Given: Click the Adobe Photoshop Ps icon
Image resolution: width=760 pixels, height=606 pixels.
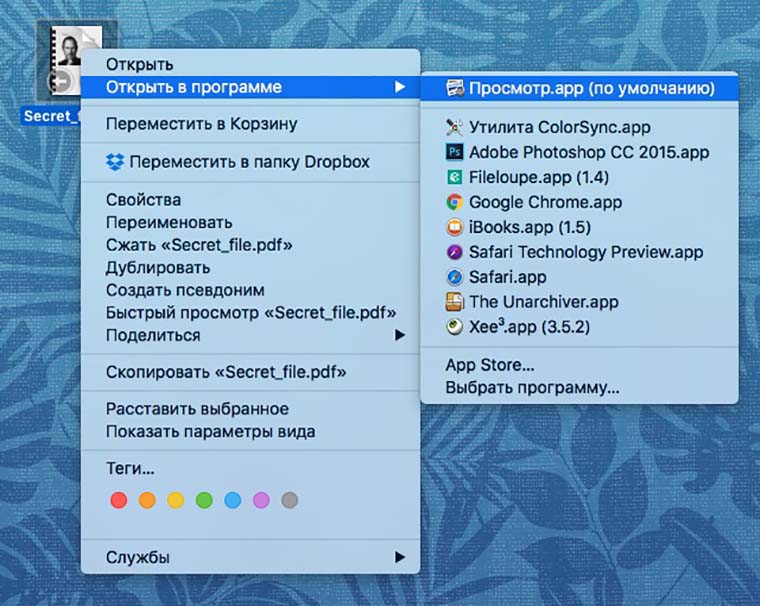Looking at the screenshot, I should pos(455,152).
